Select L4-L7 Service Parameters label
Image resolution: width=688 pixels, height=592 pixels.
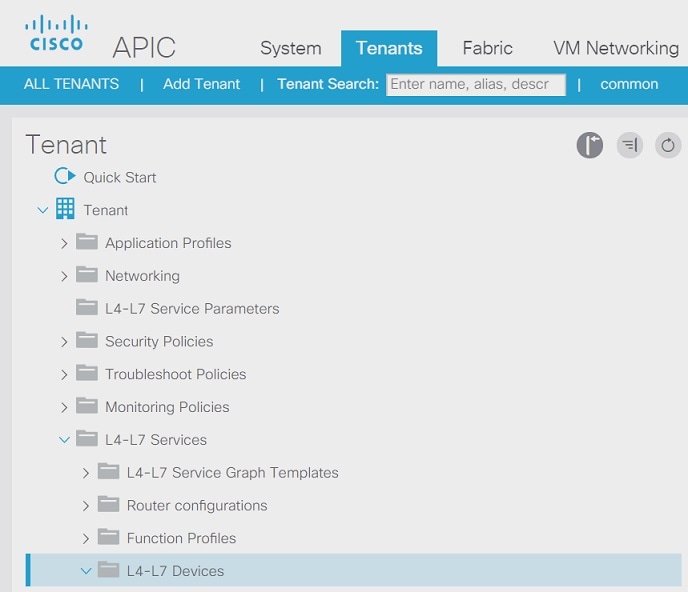tap(192, 309)
